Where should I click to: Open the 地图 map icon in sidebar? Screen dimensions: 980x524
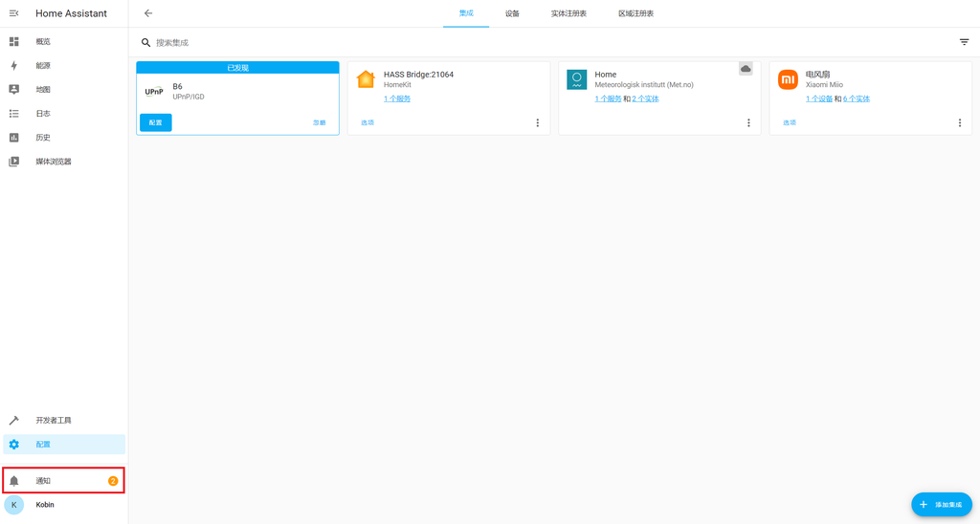coord(13,89)
